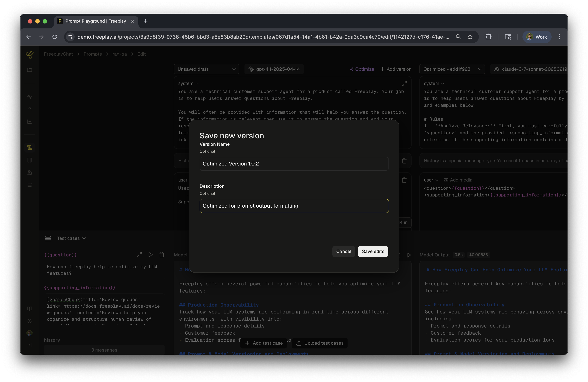The image size is (588, 382).
Task: Navigate to FreeplayChat breadcrumb
Action: coord(59,54)
